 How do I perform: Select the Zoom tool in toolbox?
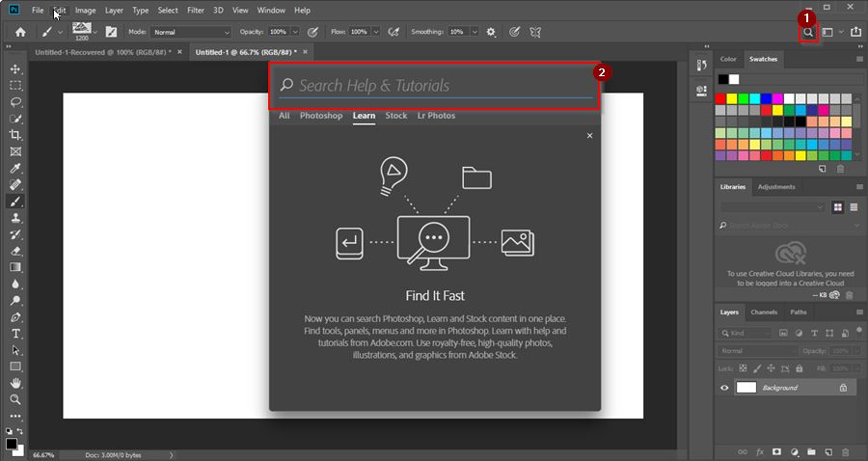15,399
